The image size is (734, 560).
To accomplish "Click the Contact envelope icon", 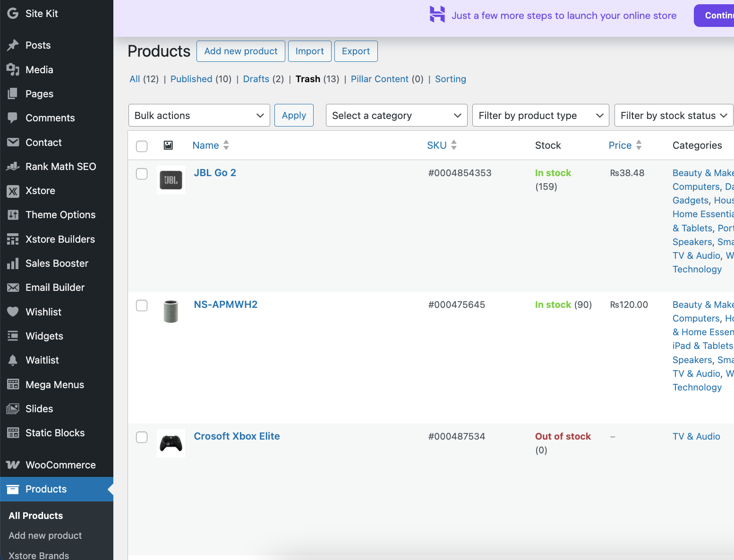I will (13, 142).
